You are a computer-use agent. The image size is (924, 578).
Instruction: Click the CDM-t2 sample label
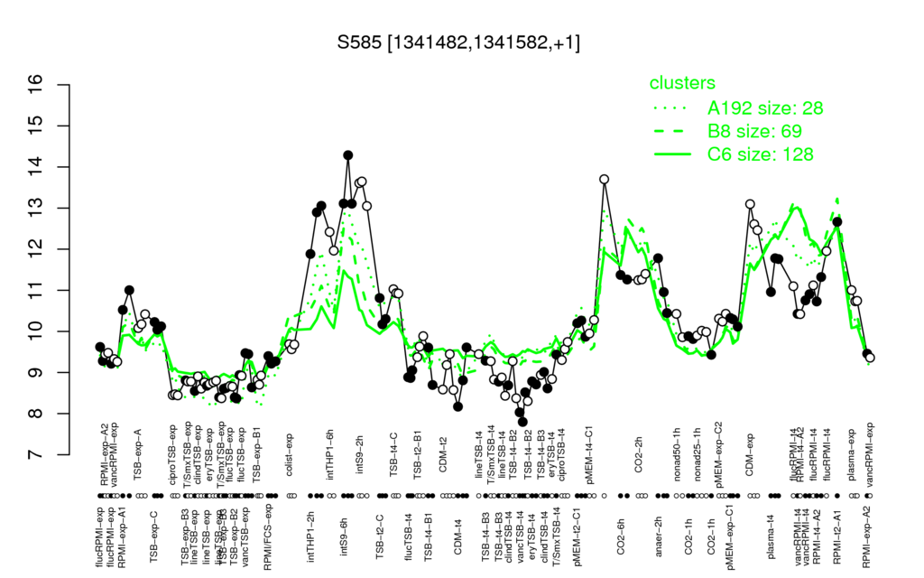(443, 456)
